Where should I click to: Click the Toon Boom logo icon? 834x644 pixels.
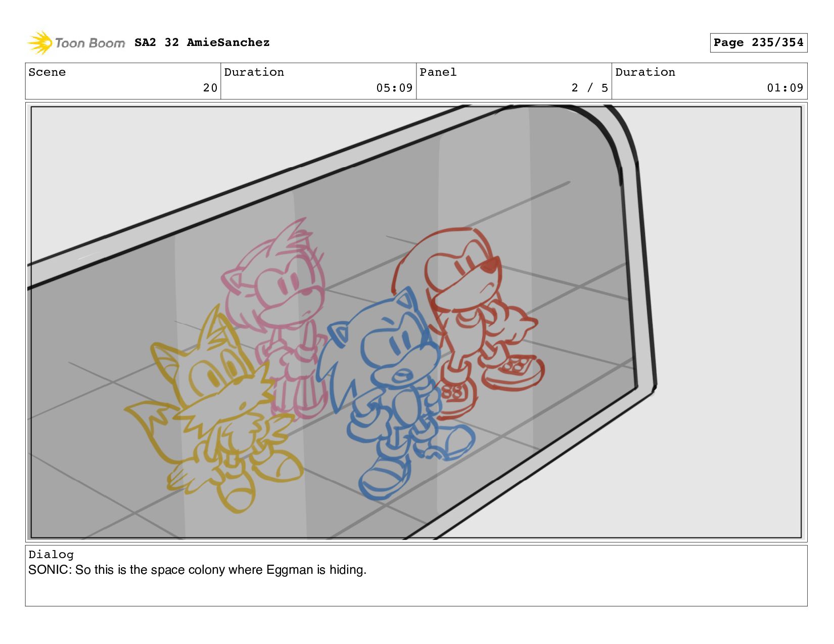pos(40,42)
